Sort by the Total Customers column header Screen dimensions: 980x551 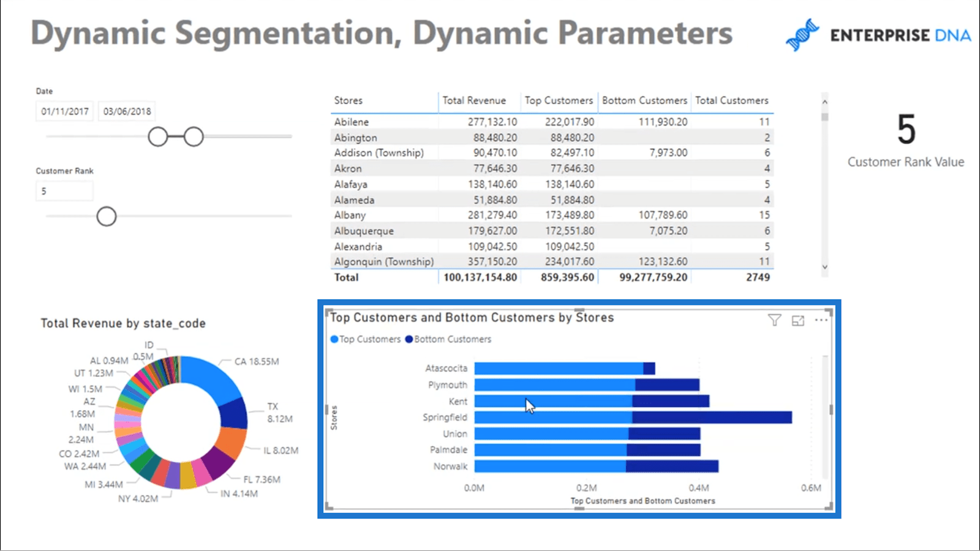[731, 100]
